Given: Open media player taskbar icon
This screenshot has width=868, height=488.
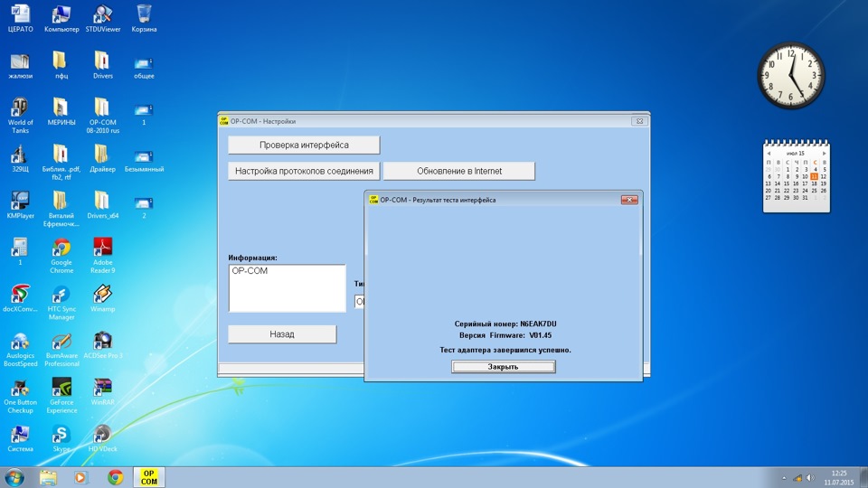Looking at the screenshot, I should coord(80,477).
